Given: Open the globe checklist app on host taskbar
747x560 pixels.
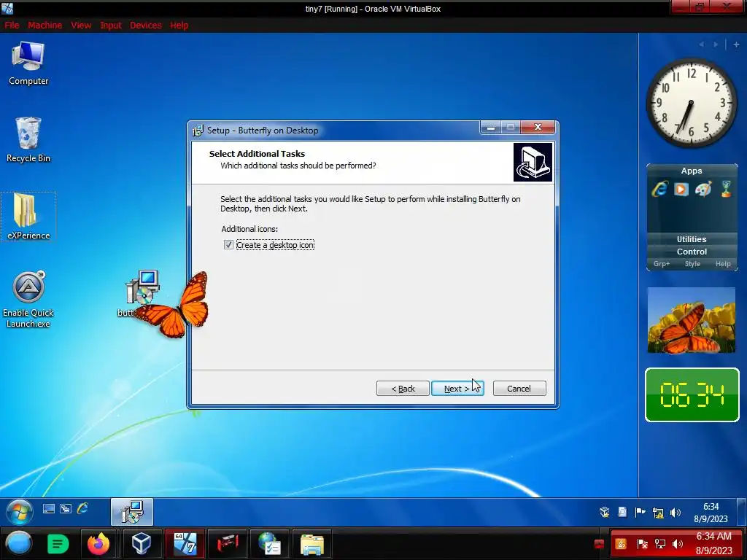Looking at the screenshot, I should [270, 544].
